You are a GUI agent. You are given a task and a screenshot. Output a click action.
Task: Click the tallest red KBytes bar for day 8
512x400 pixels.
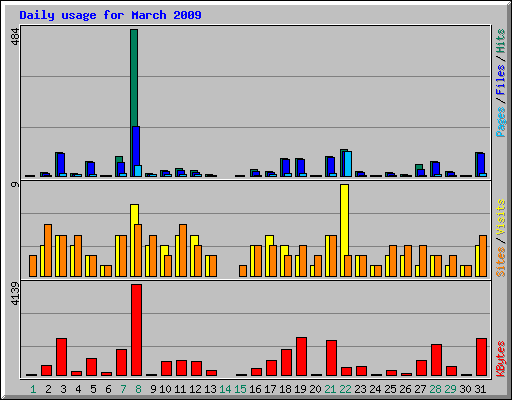tap(136, 330)
